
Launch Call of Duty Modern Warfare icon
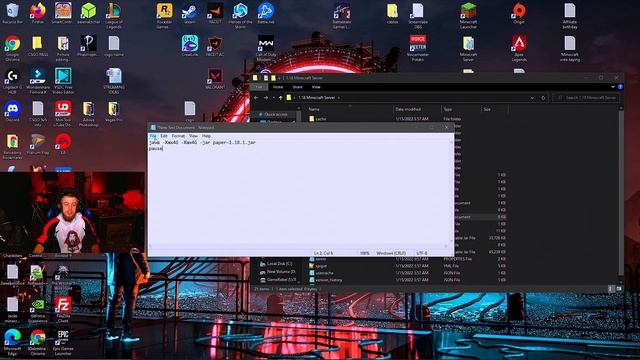tap(266, 48)
